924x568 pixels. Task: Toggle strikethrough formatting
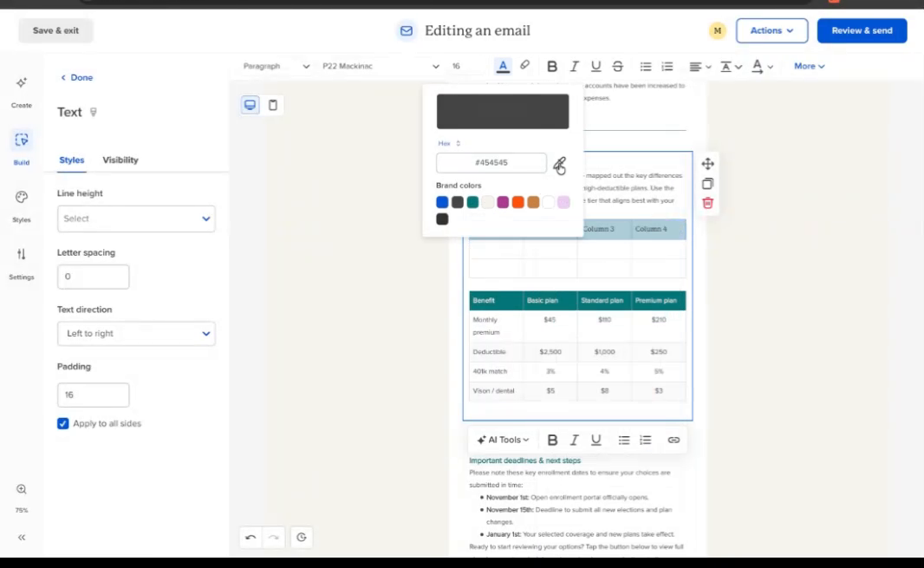617,66
